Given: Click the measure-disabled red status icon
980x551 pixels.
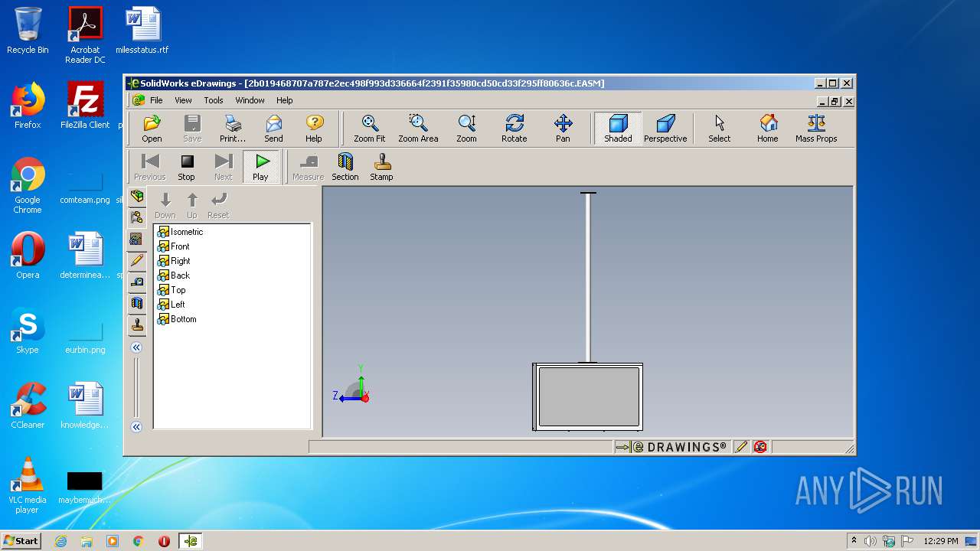Looking at the screenshot, I should [x=760, y=447].
